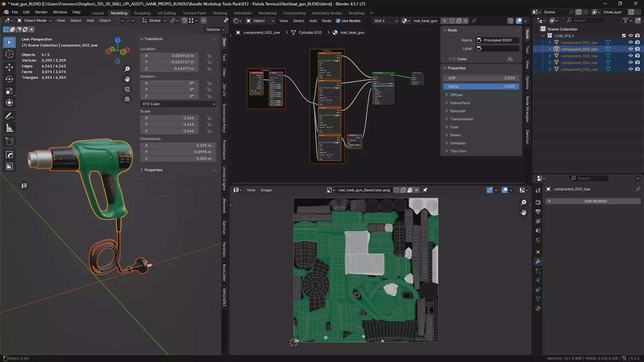Select the Move tool in the left toolbar
The height and width of the screenshot is (362, 644).
point(9,67)
